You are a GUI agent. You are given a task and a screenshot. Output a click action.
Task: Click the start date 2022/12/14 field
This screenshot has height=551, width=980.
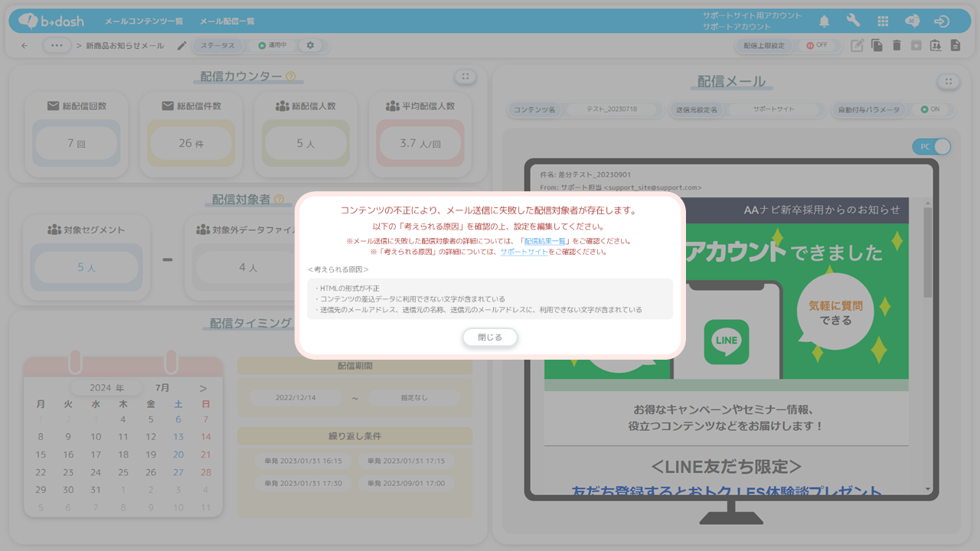pyautogui.click(x=296, y=398)
